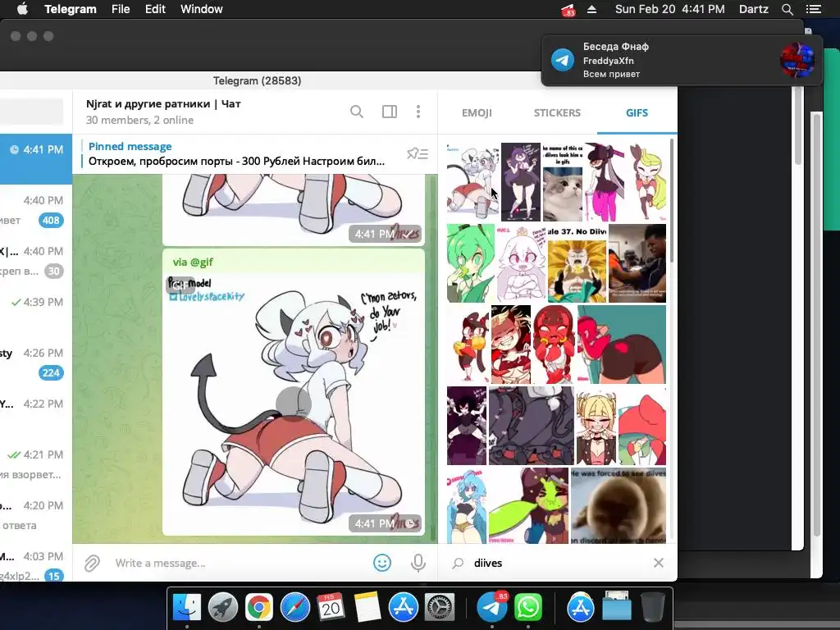Click the via @gif bot link
Screen dimensions: 840x630
[193, 262]
